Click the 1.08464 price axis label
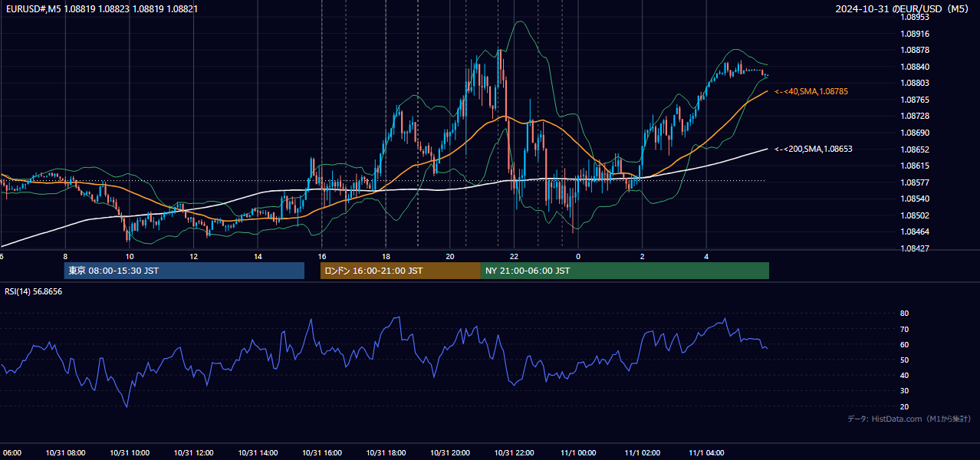The width and height of the screenshot is (980, 460). click(916, 232)
